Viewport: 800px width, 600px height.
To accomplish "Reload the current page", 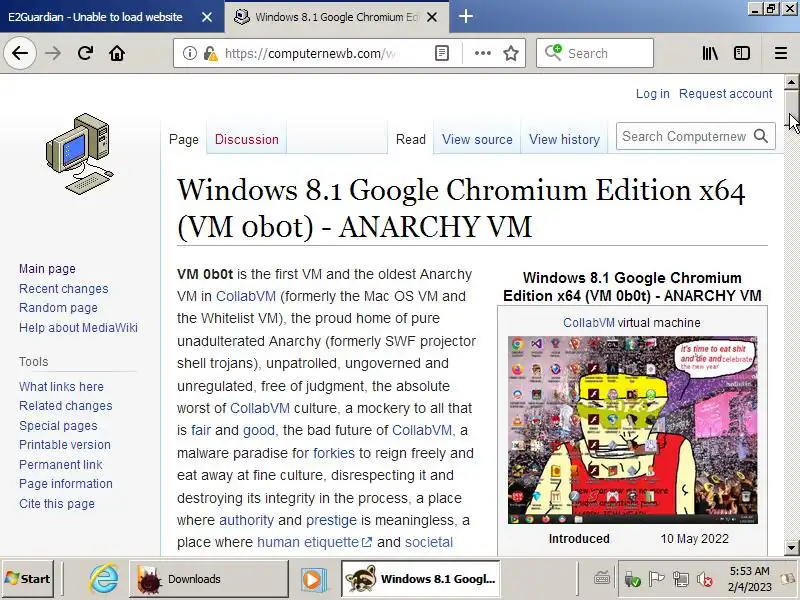I will pos(85,53).
